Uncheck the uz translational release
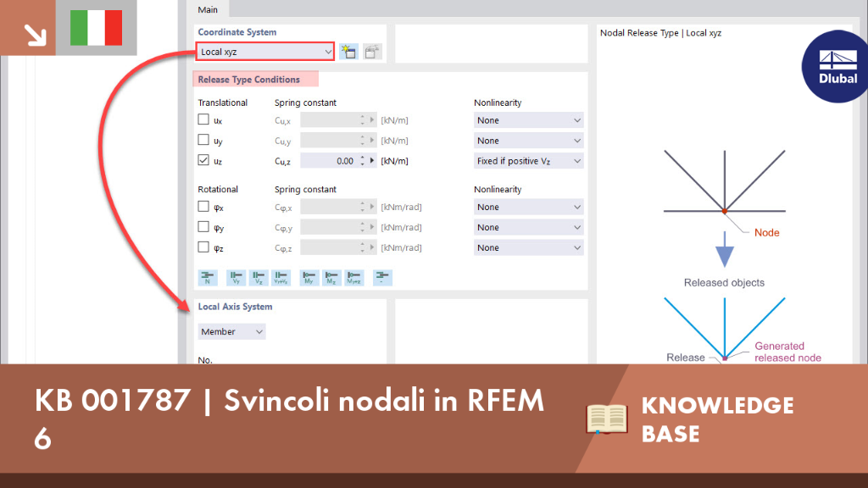868x488 pixels. 203,160
